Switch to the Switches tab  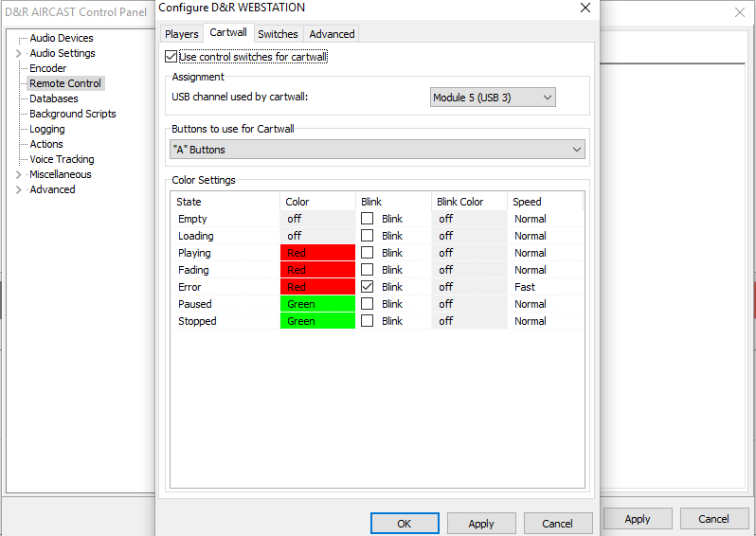[278, 34]
